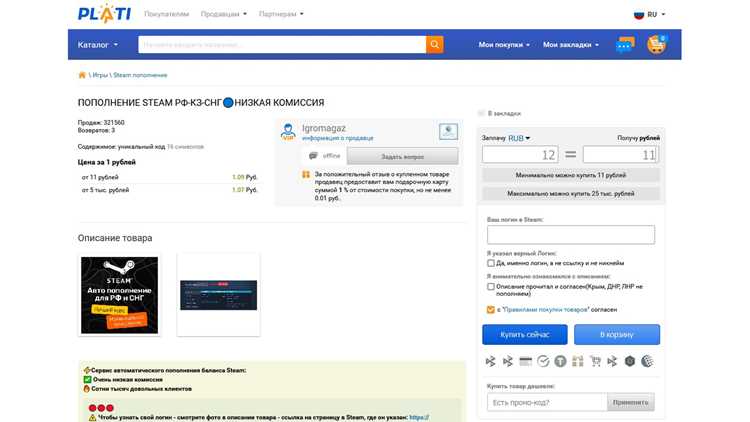Click the seller certificate badge icon
Screen dimensions: 750x422
click(448, 131)
